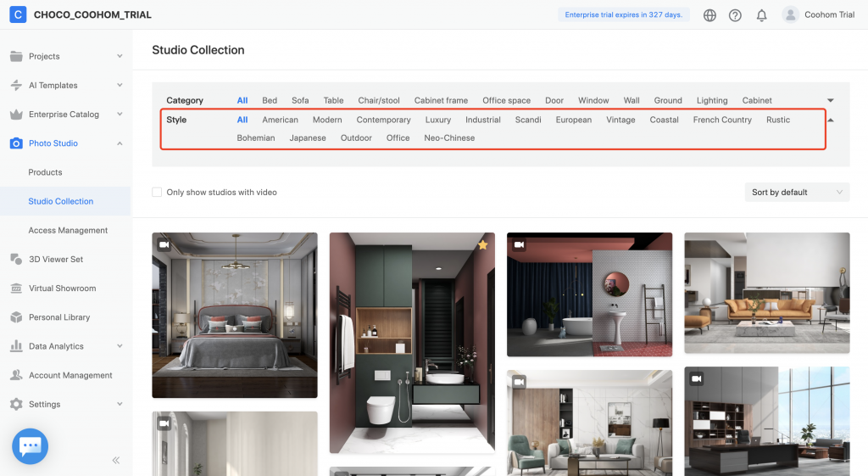
Task: Click the video camera badge on bedroom thumbnail
Action: click(x=164, y=245)
